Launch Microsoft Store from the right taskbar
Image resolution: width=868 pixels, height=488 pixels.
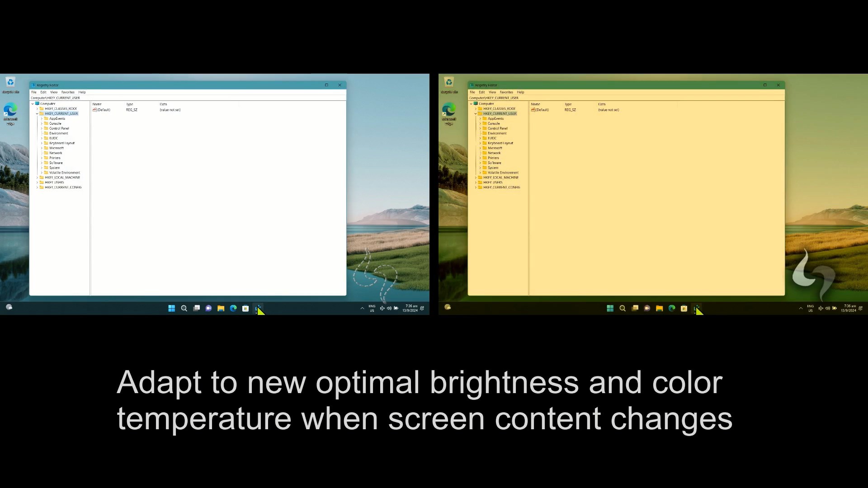coord(684,308)
